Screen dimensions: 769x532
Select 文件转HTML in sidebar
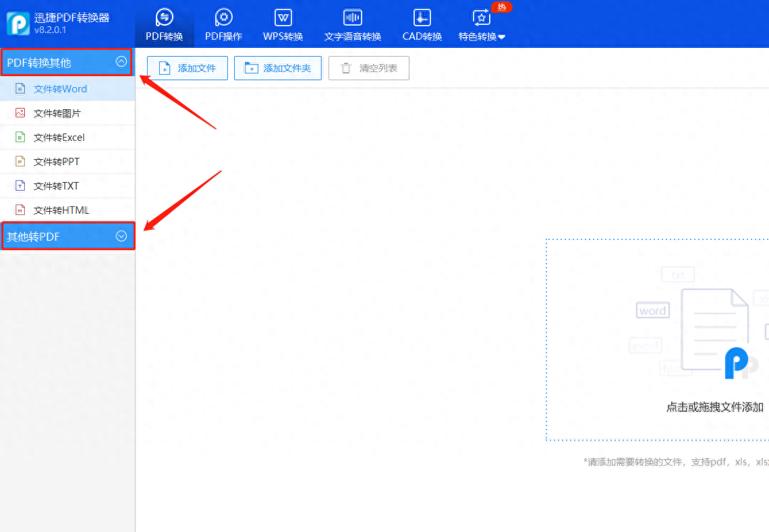pyautogui.click(x=67, y=210)
